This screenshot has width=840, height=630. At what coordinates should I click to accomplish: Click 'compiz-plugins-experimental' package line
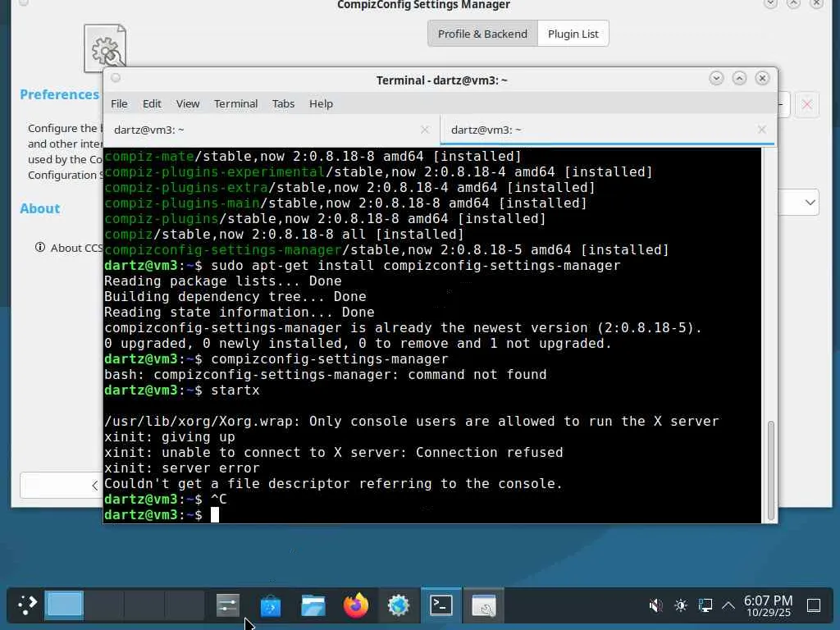(x=378, y=172)
